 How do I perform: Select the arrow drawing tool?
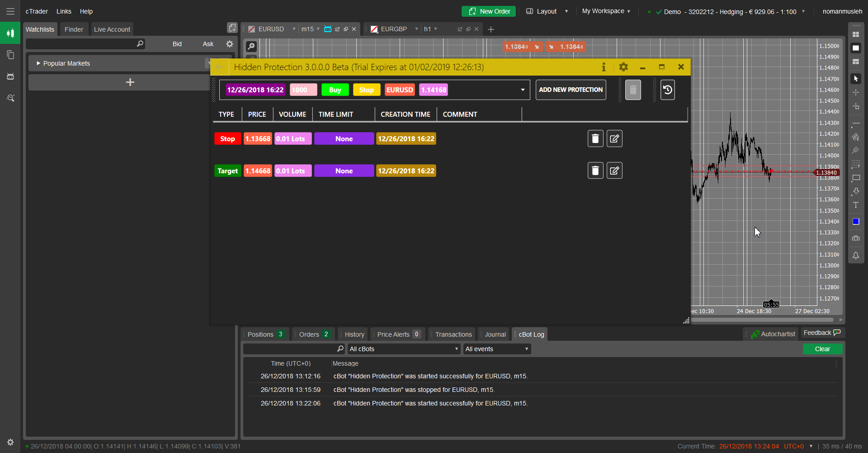click(855, 191)
